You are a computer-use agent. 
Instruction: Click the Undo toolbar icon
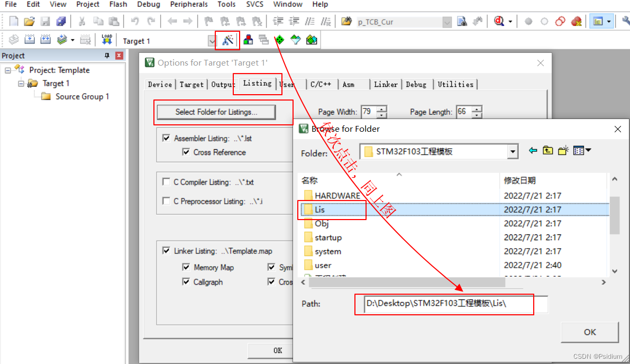click(x=134, y=21)
